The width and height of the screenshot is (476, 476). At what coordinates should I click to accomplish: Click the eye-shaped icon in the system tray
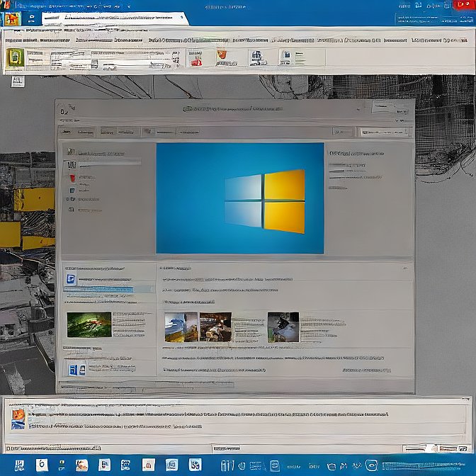(371, 465)
